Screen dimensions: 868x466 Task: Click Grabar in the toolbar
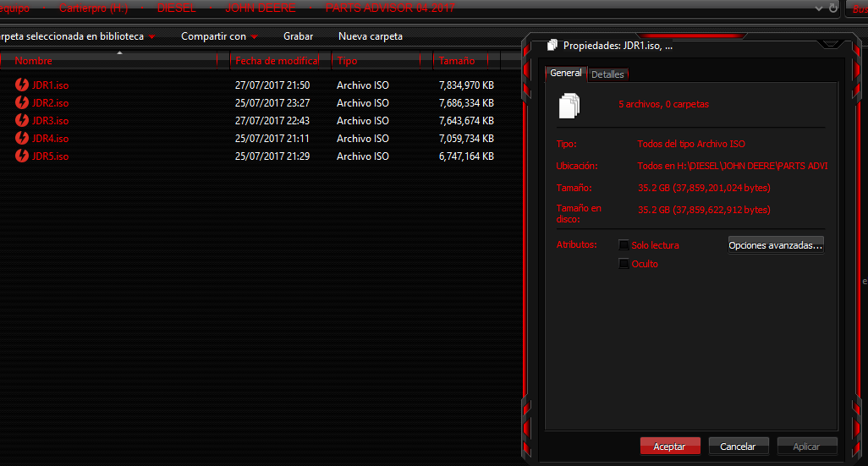(x=299, y=36)
